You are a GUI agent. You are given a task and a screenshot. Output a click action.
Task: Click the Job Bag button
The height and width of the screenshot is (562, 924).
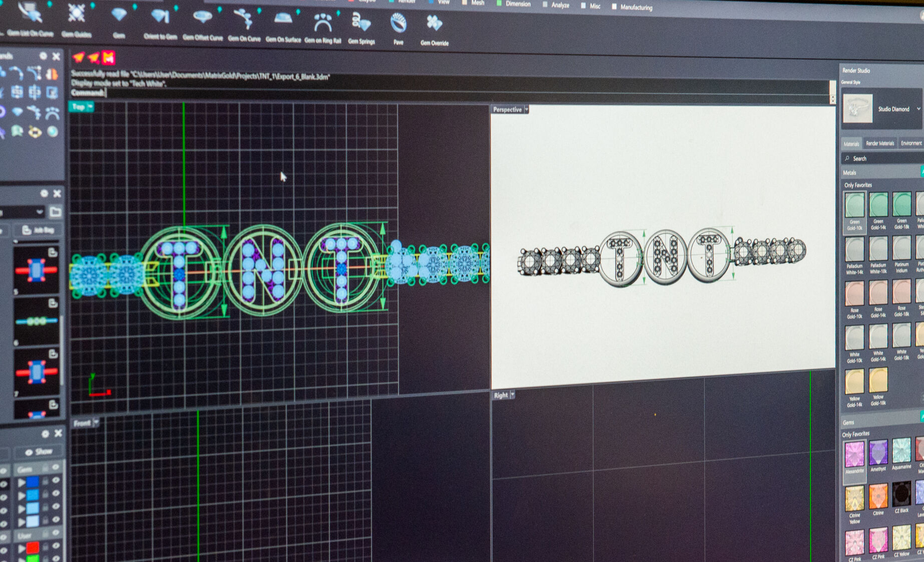[x=39, y=230]
